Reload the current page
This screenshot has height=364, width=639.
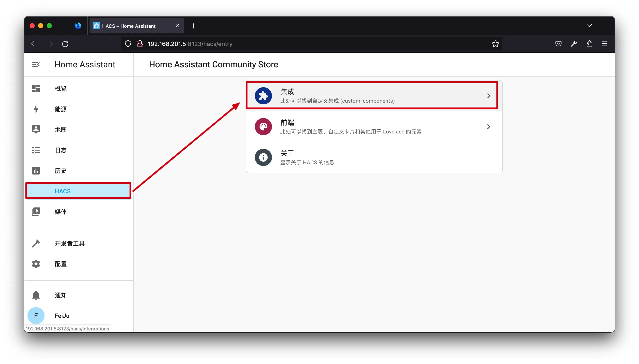tap(65, 44)
